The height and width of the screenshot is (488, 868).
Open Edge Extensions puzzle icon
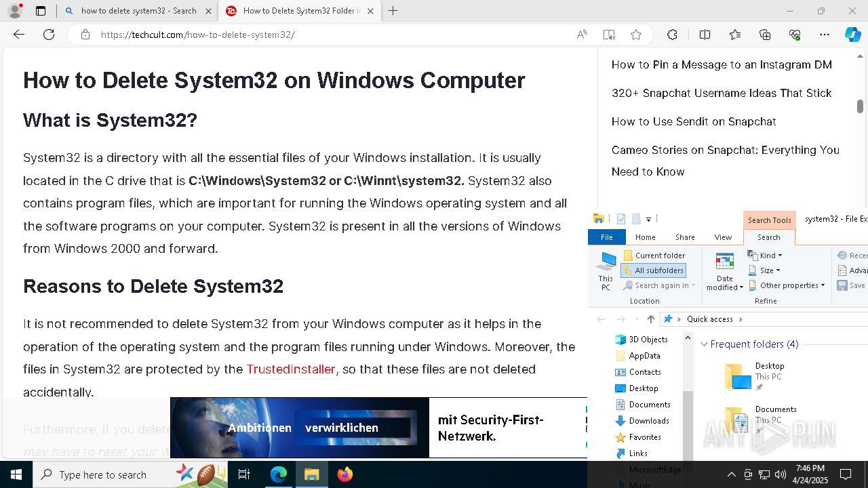(x=672, y=35)
